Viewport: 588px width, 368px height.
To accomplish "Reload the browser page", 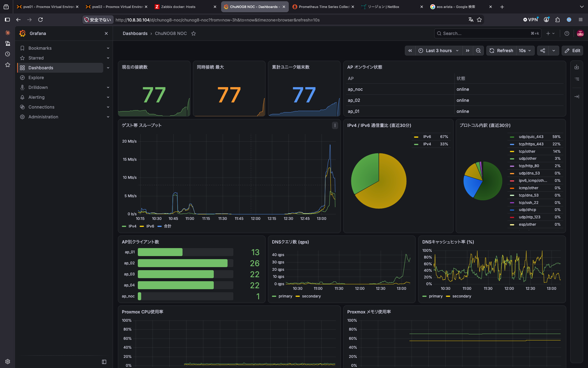I will pyautogui.click(x=40, y=20).
